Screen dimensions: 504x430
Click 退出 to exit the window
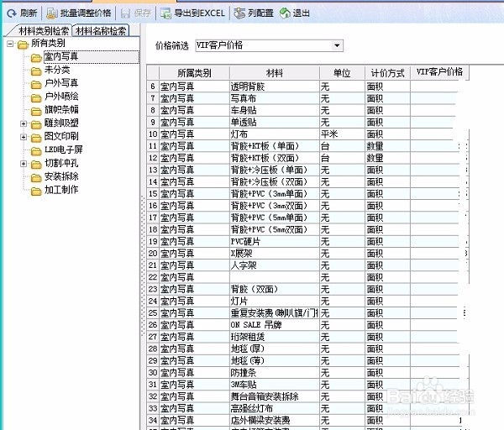tap(295, 13)
